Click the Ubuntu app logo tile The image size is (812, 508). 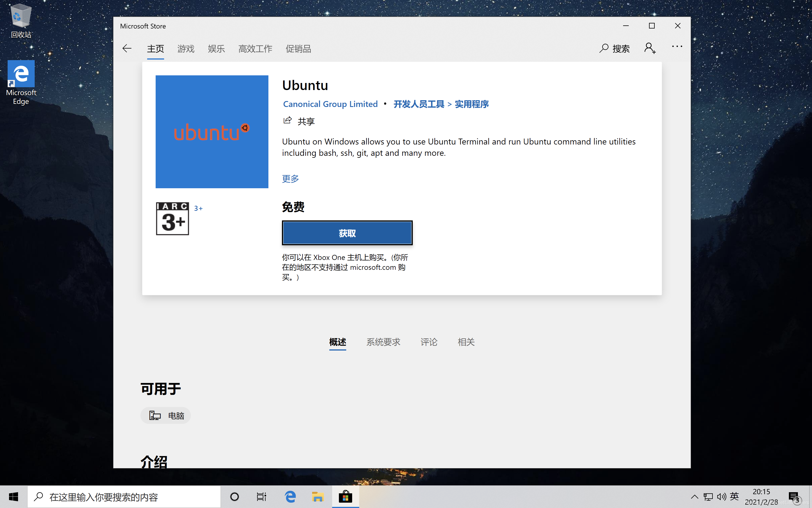212,132
